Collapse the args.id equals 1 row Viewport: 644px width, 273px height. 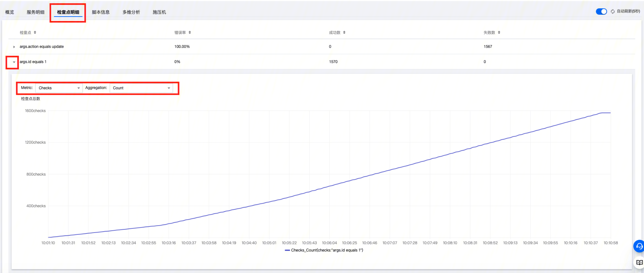14,62
